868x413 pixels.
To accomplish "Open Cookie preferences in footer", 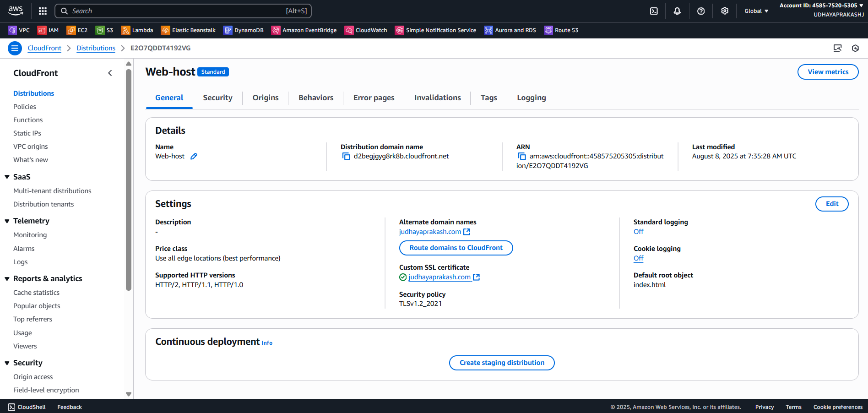I will 838,407.
